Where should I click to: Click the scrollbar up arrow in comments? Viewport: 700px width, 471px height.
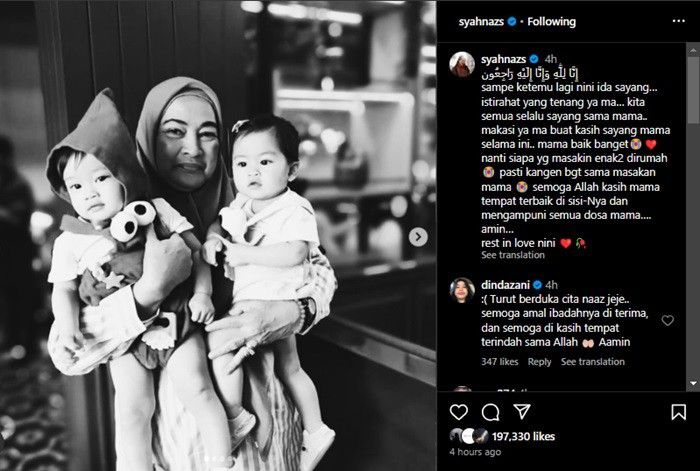pos(693,50)
